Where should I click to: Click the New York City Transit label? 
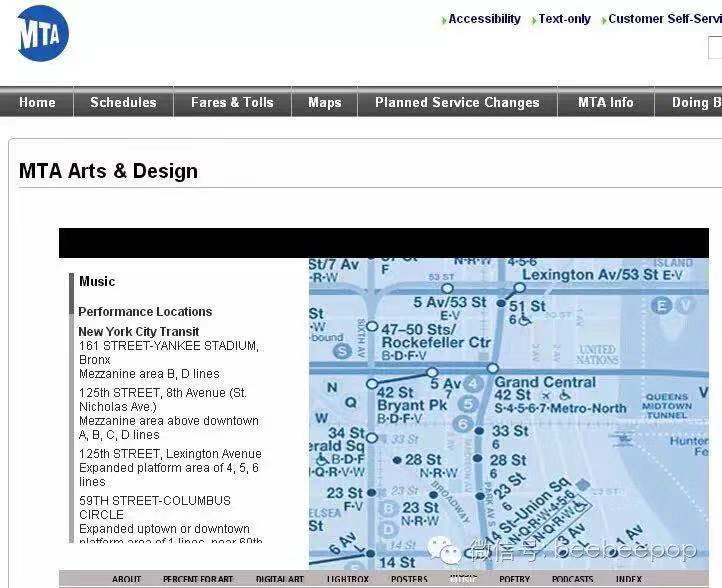pyautogui.click(x=139, y=332)
